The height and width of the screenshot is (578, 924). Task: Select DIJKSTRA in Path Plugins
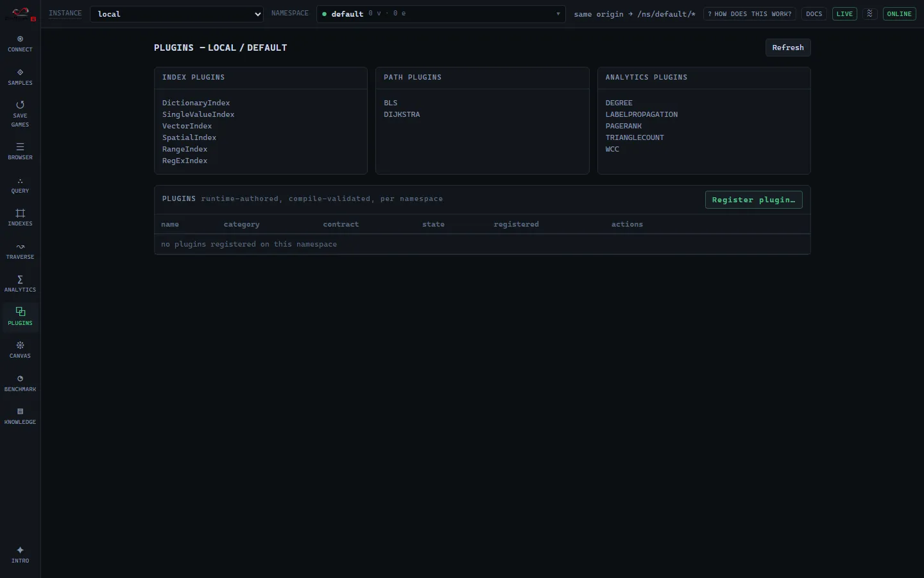tap(402, 114)
